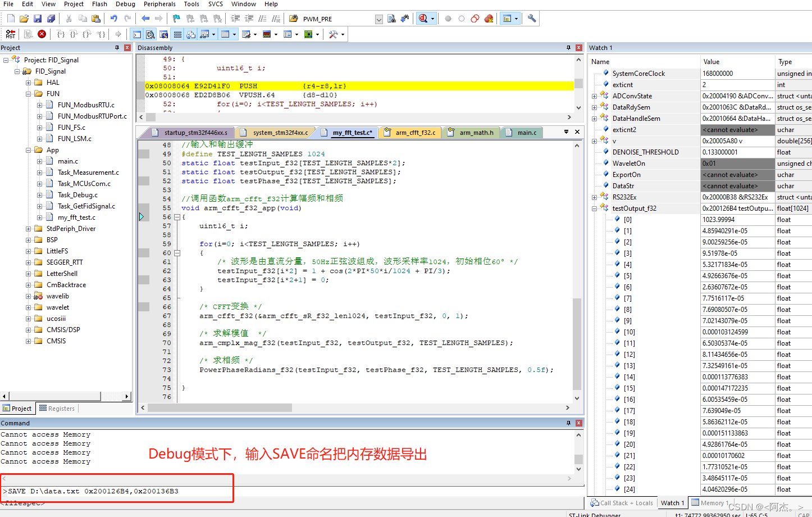
Task: Open the Logic Analyzer window
Action: (266, 34)
